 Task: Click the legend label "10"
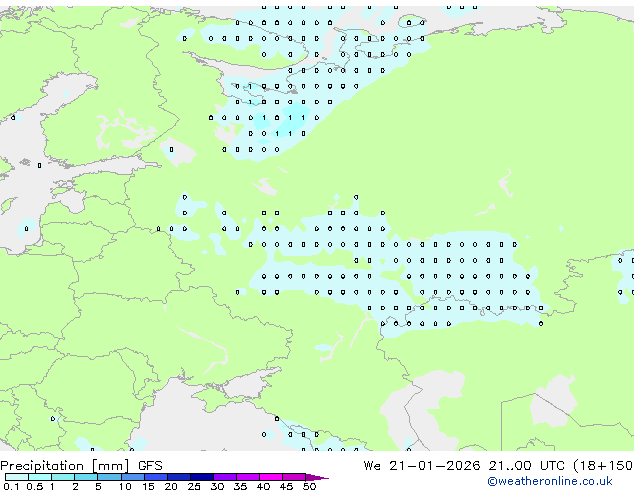[125, 486]
